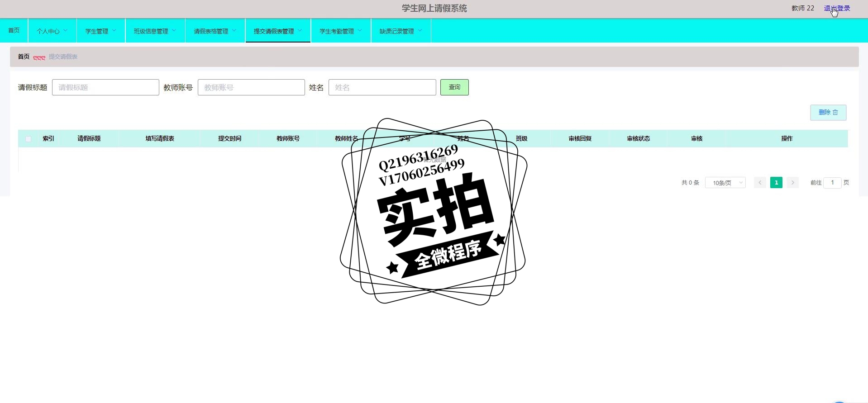Toggle the select-all checkbox in table header
Image resolution: width=868 pixels, height=403 pixels.
(28, 139)
